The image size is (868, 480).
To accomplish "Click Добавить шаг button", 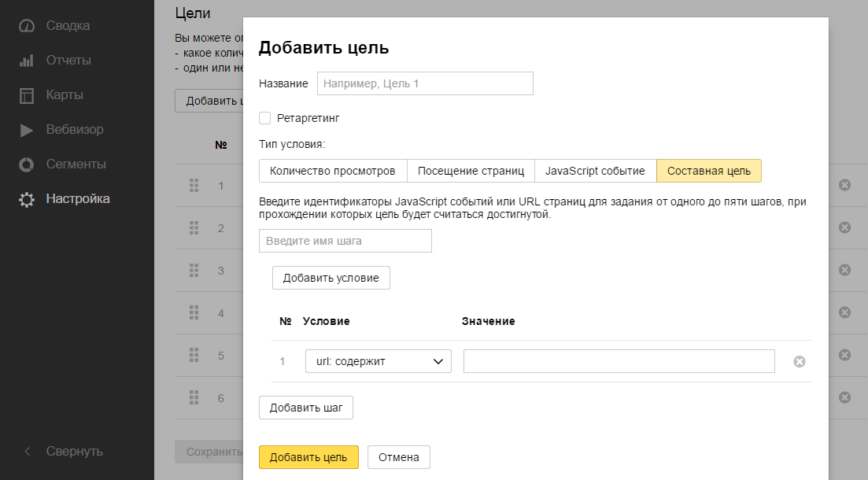I will (305, 408).
